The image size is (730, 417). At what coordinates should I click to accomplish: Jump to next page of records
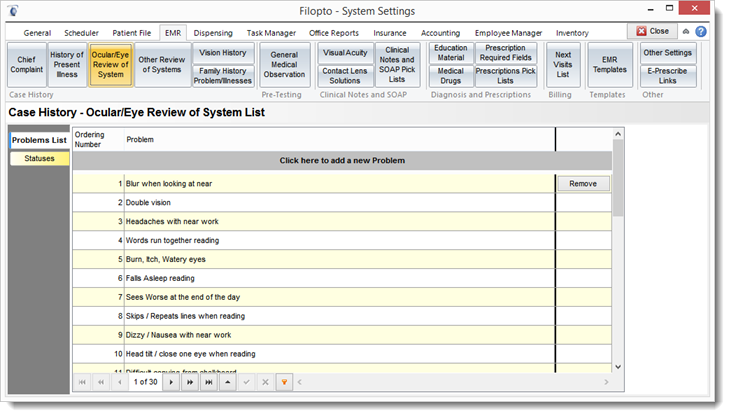tap(190, 382)
